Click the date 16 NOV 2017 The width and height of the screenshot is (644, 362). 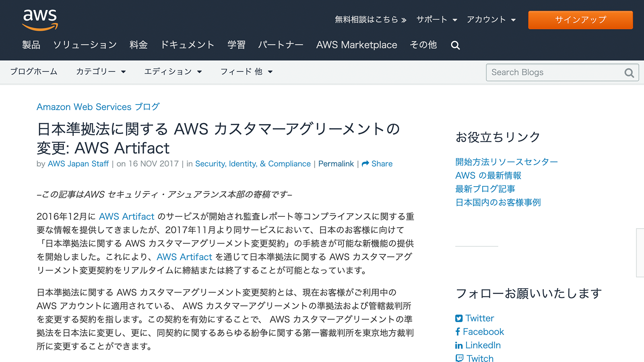click(x=153, y=164)
